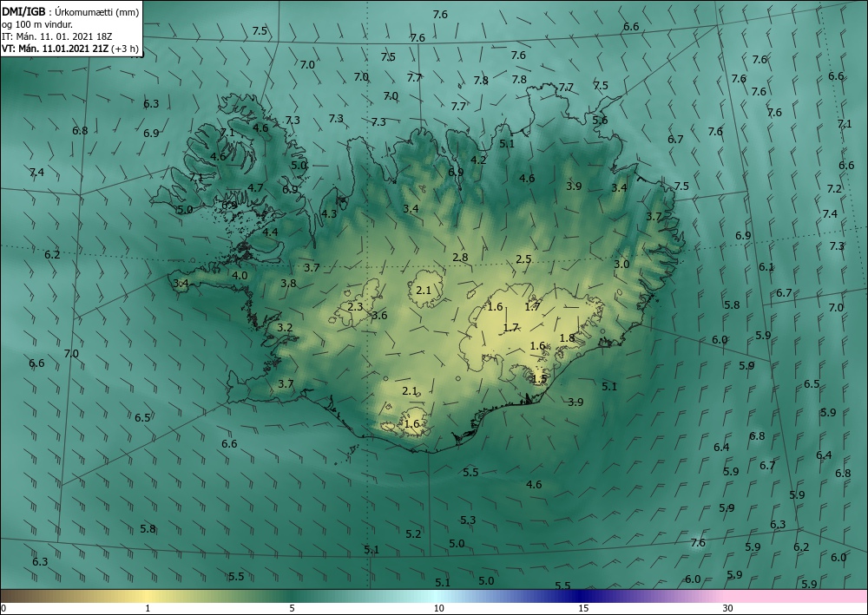Click the map value "3.6"
Screen dimensions: 868x615
tap(379, 315)
